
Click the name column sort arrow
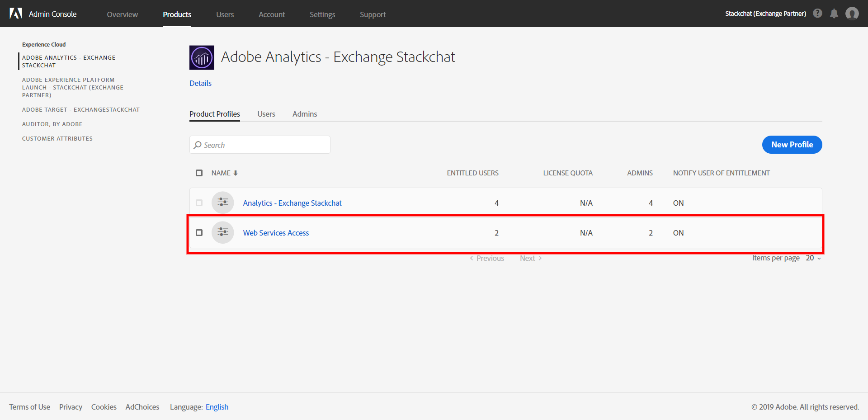236,173
